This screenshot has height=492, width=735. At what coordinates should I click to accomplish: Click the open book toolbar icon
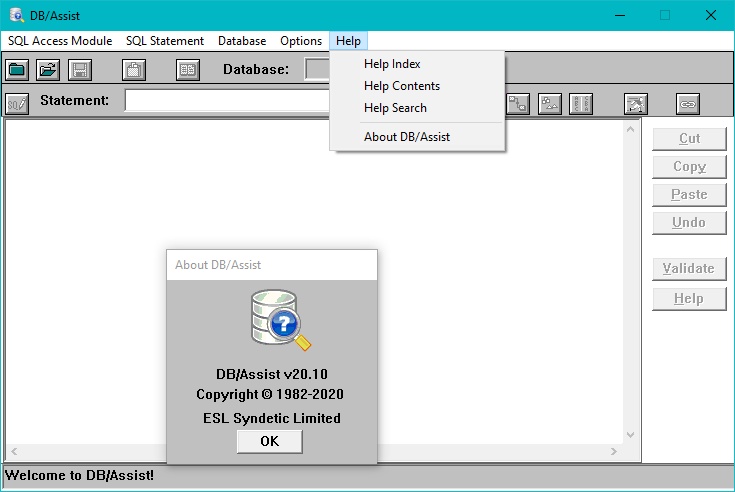(188, 69)
